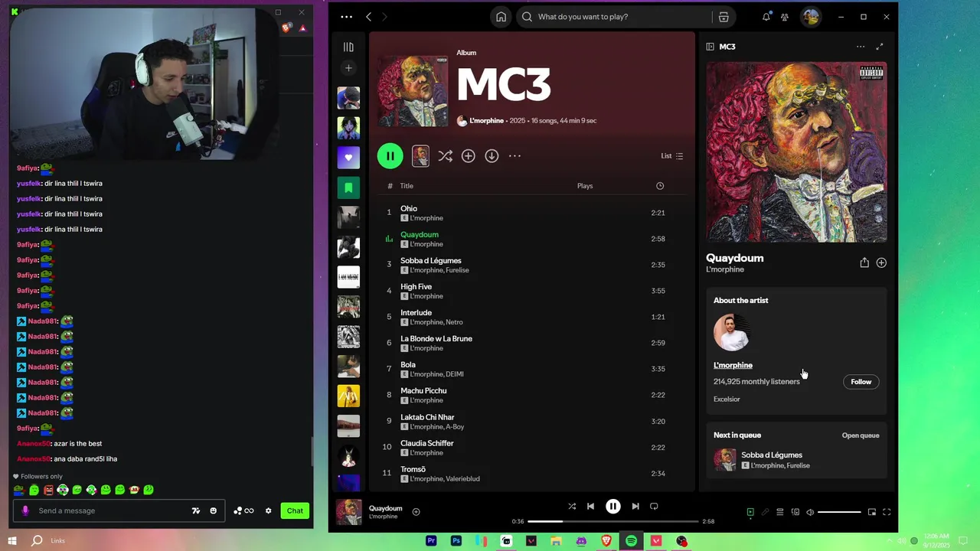The image size is (980, 551).
Task: Open the green bookmark Your Episodes item
Action: [x=348, y=187]
